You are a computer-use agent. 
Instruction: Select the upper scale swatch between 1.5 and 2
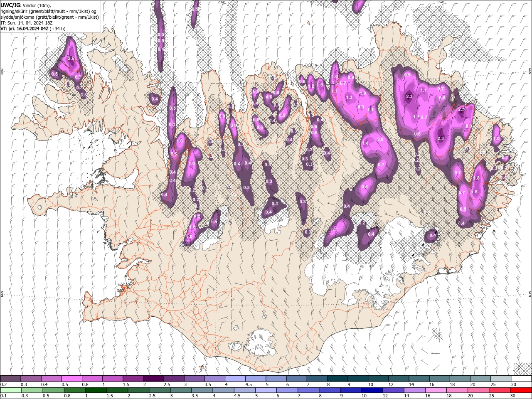pyautogui.click(x=133, y=379)
